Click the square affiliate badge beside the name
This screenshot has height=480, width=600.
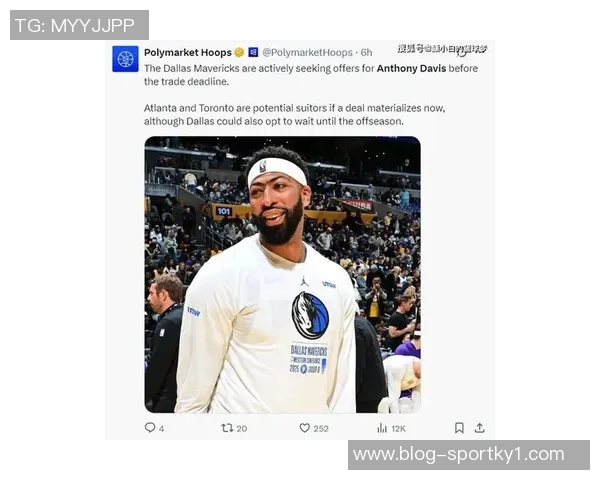click(253, 52)
